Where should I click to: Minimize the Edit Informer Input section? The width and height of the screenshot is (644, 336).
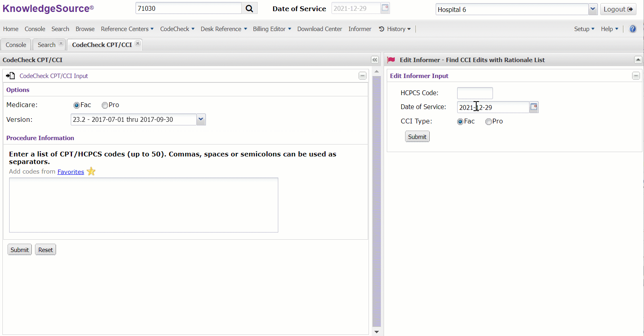click(x=636, y=76)
